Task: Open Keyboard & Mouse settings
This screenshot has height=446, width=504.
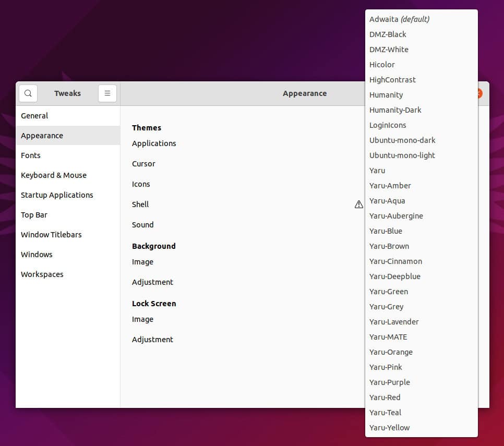Action: [68, 175]
